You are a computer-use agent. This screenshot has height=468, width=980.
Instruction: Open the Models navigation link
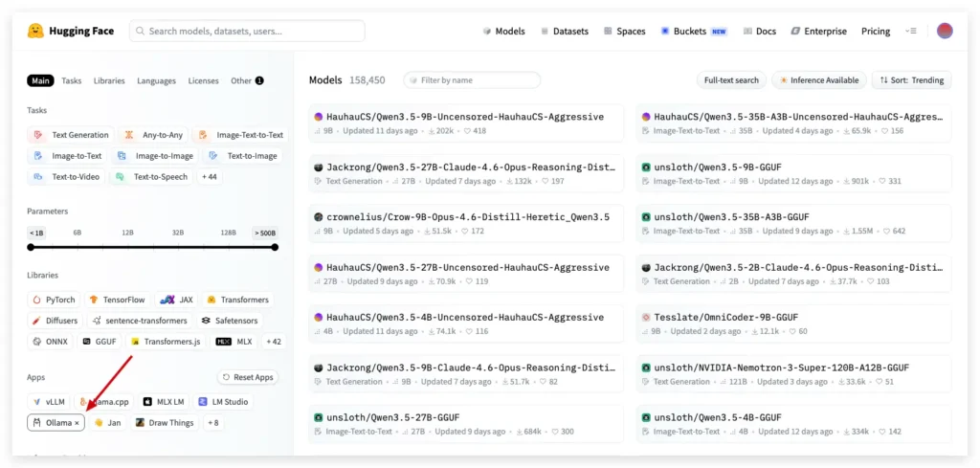click(503, 32)
